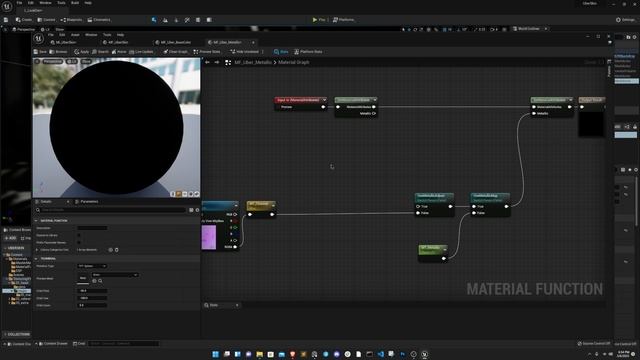The width and height of the screenshot is (640, 360).
Task: Open the Primitive Type dropdown
Action: coord(92,266)
